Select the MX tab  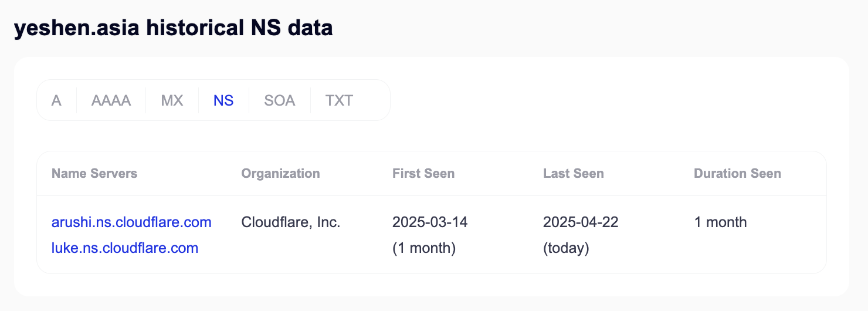coord(172,100)
